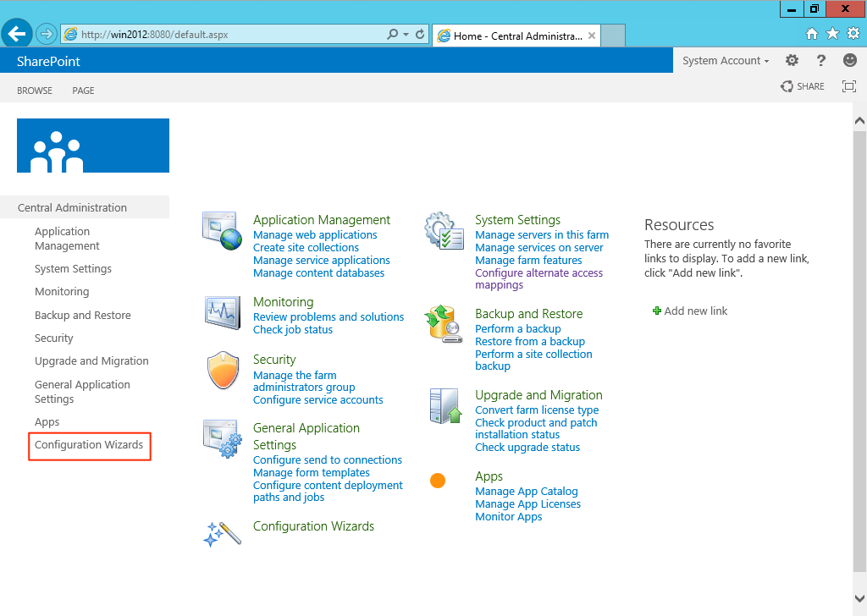Click the SharePoint Help question mark icon

point(821,60)
